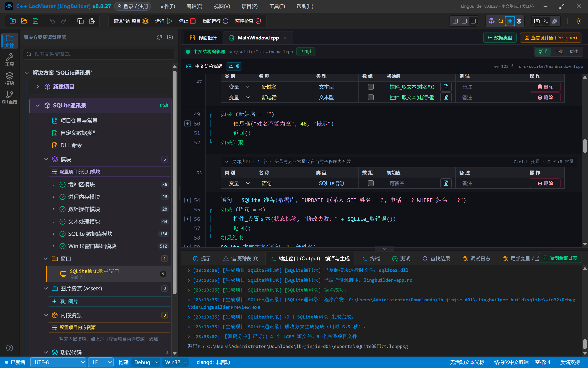588x368 pixels.
Task: Open the Git更改 sidebar panel
Action: [9, 97]
